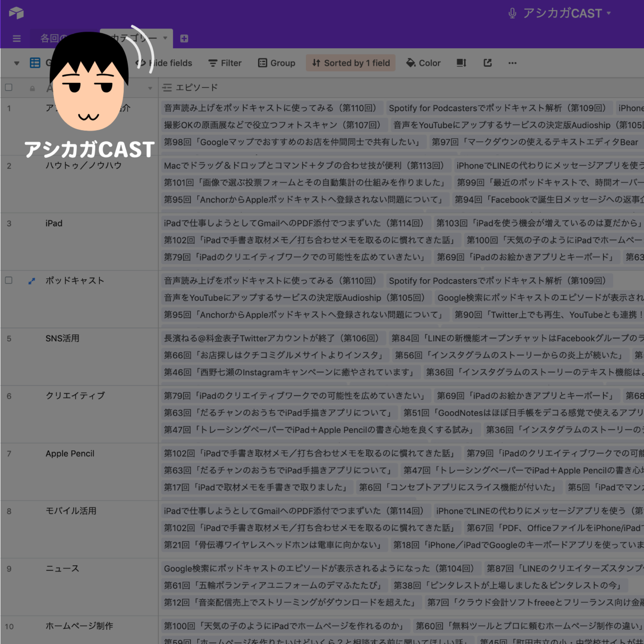The image size is (644, 644).
Task: Open Sorted by 1 field menu
Action: [351, 63]
